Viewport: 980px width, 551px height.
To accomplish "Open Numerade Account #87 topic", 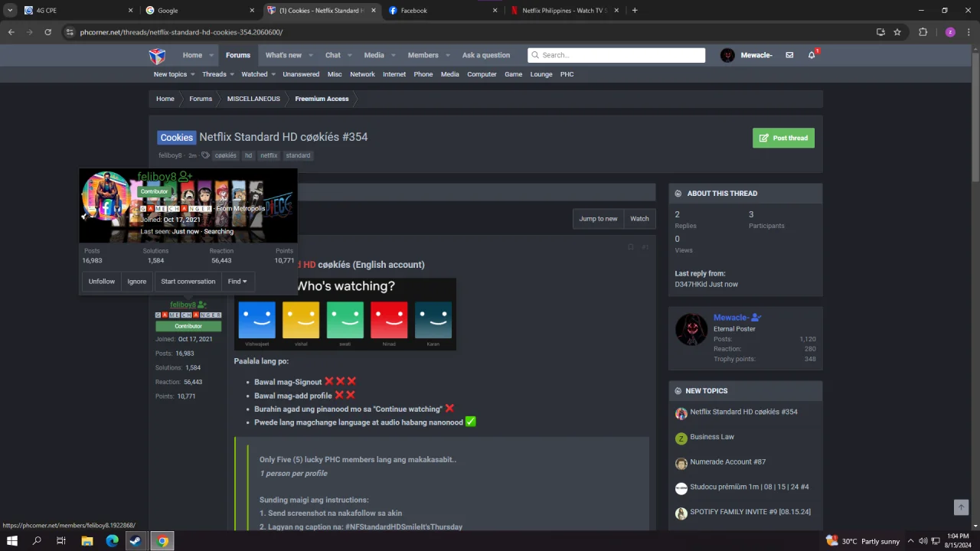I will pos(727,462).
